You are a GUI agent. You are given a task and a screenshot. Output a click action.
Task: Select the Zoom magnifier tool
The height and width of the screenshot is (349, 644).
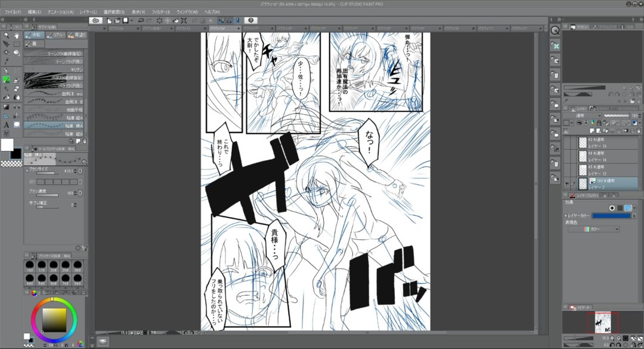point(6,35)
